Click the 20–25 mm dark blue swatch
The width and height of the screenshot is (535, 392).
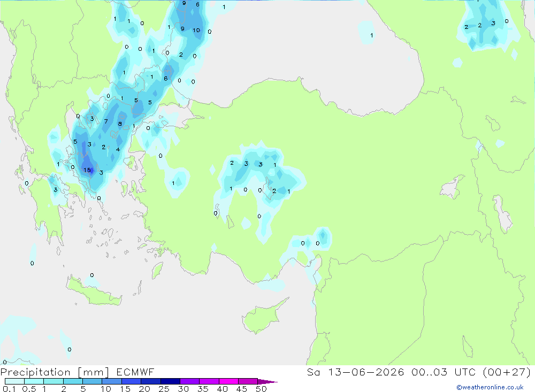150,381
